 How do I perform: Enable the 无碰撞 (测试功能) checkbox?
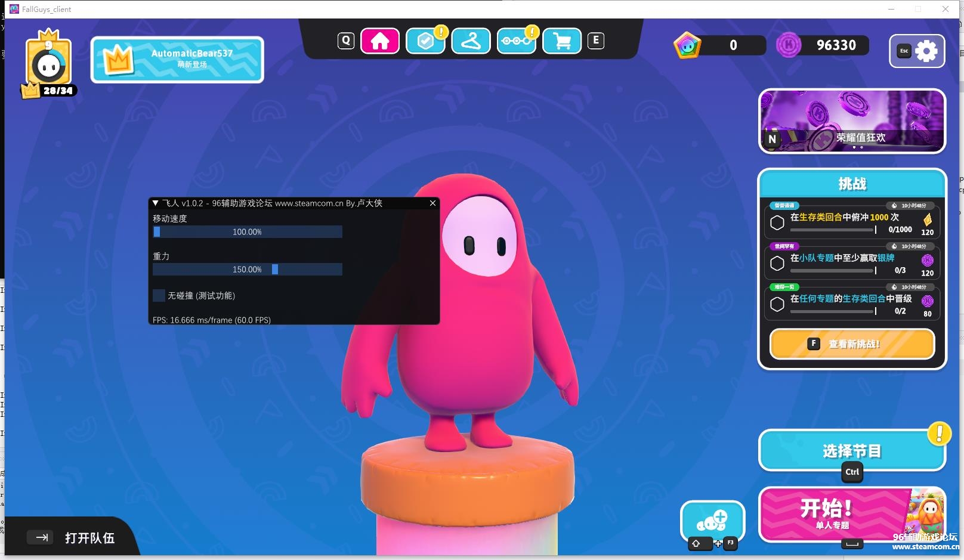coord(159,296)
